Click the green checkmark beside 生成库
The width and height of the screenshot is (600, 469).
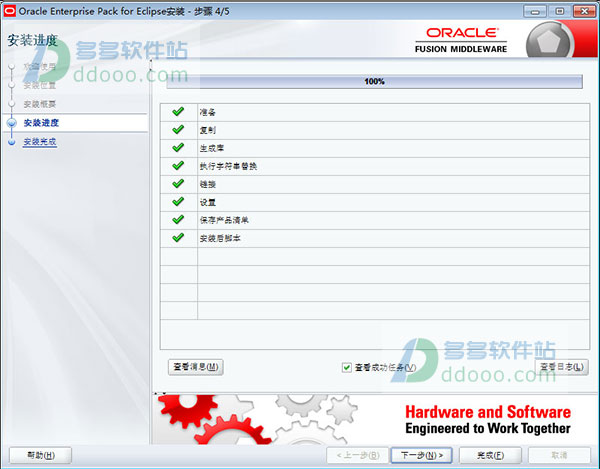coord(178,148)
